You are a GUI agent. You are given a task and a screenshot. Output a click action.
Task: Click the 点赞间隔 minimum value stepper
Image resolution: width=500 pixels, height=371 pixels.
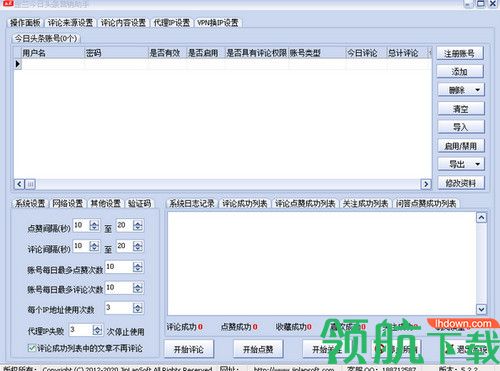coord(94,226)
